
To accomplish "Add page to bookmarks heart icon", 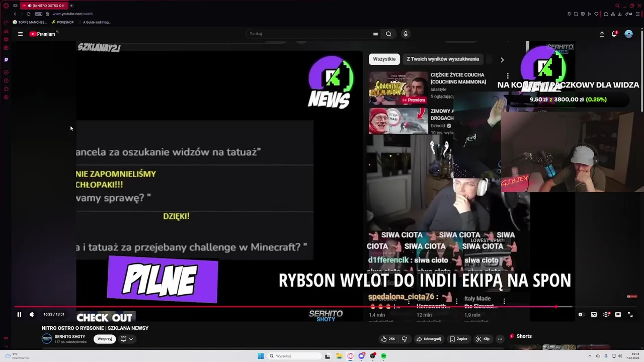I will point(596,14).
